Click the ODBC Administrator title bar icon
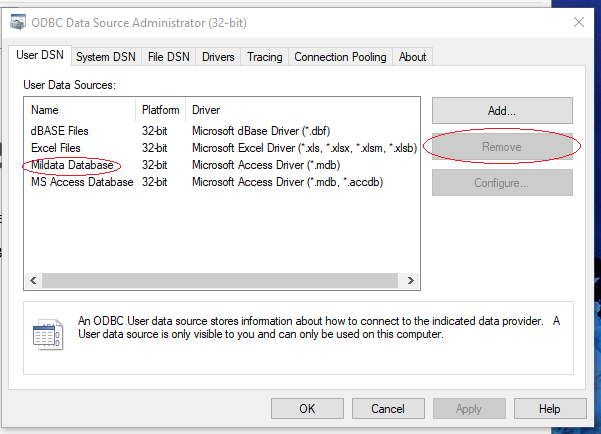This screenshot has height=434, width=601. [x=18, y=22]
